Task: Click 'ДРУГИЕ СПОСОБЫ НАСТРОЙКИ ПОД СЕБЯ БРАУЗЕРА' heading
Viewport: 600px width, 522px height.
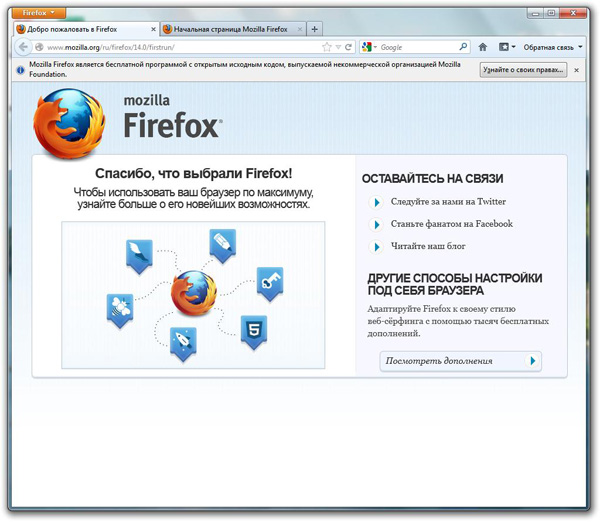Action: pos(455,284)
